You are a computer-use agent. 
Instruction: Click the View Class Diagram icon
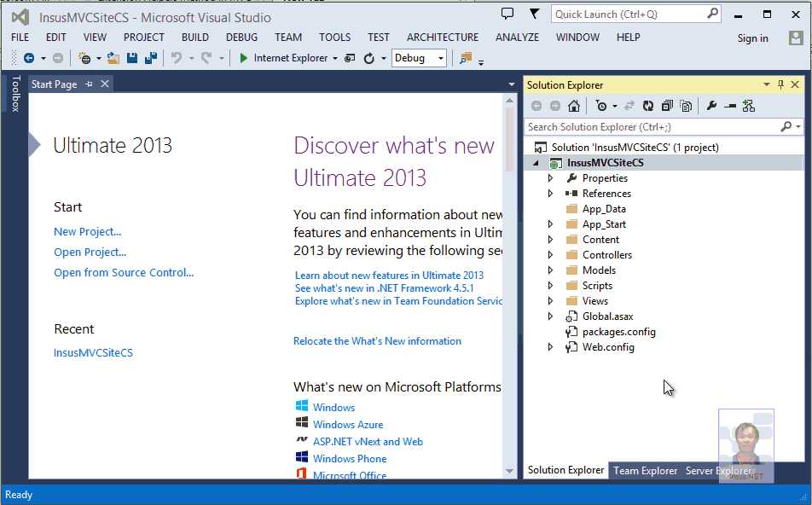(x=749, y=106)
